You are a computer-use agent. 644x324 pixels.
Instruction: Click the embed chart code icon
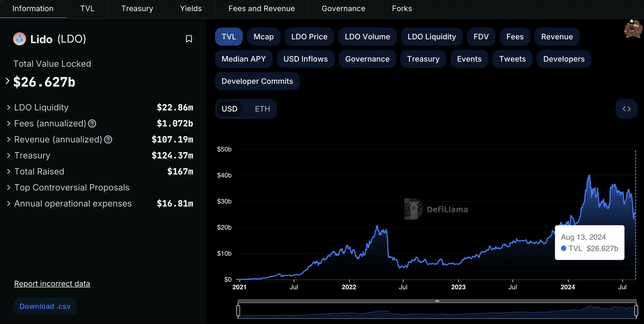626,109
